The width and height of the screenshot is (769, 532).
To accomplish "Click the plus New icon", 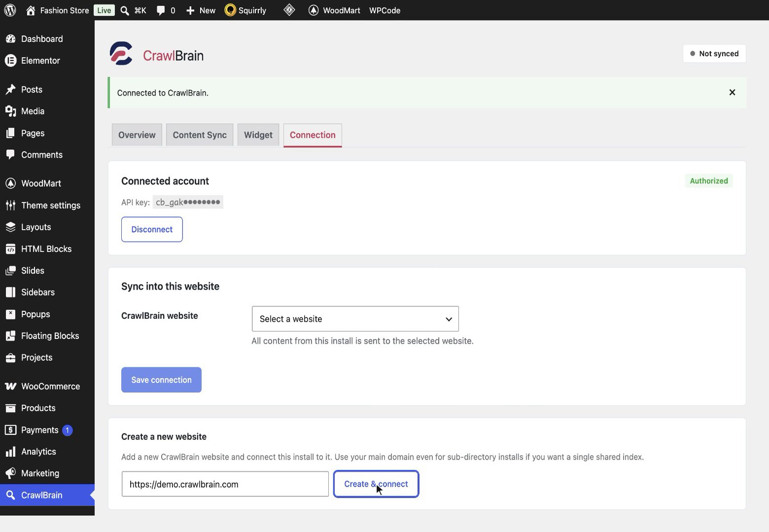I will pos(190,10).
